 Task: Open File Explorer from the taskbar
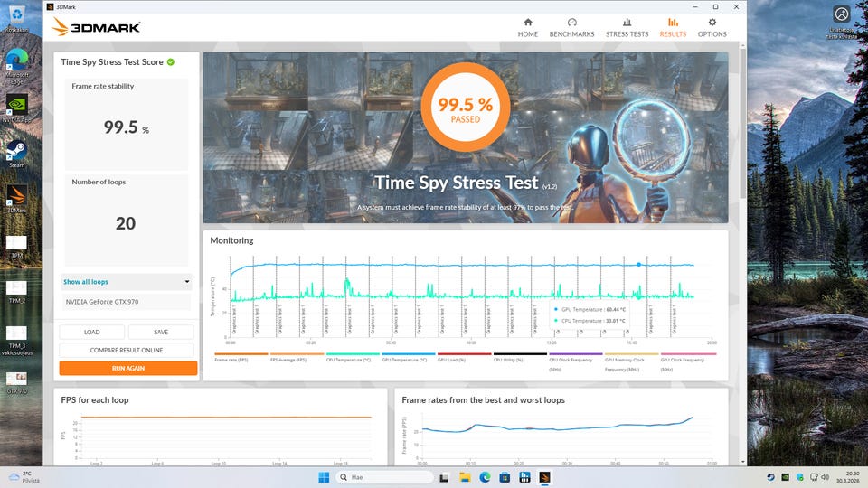coord(465,477)
